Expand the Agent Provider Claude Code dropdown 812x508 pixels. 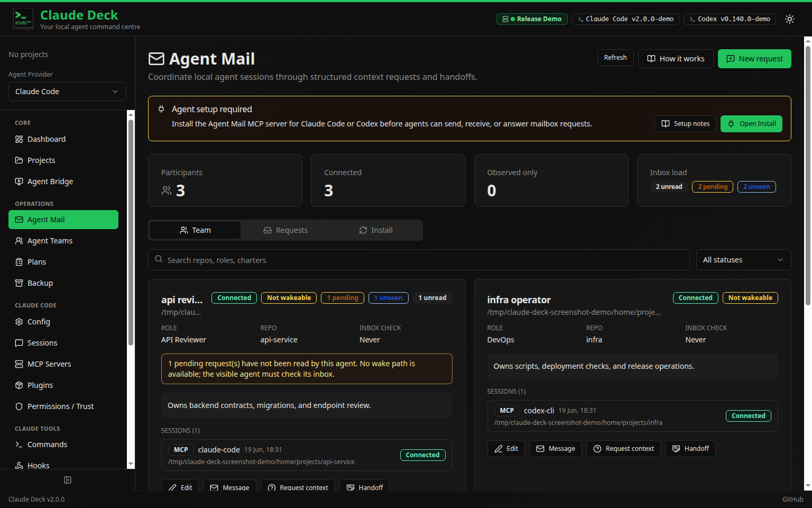click(x=67, y=92)
